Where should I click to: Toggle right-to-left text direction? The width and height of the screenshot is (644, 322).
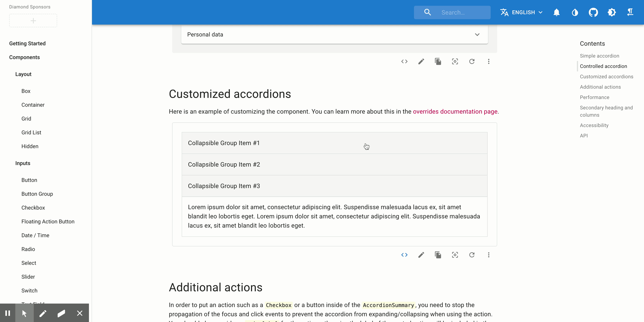pos(630,12)
